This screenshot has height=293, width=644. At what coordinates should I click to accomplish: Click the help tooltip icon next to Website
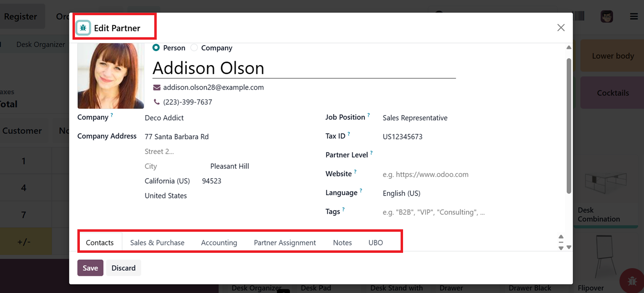355,172
